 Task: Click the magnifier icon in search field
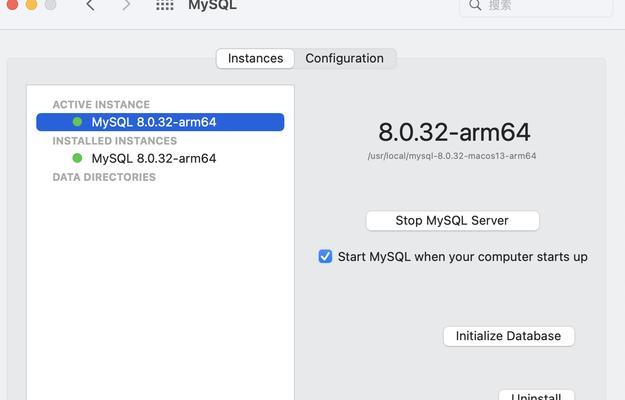coord(475,5)
